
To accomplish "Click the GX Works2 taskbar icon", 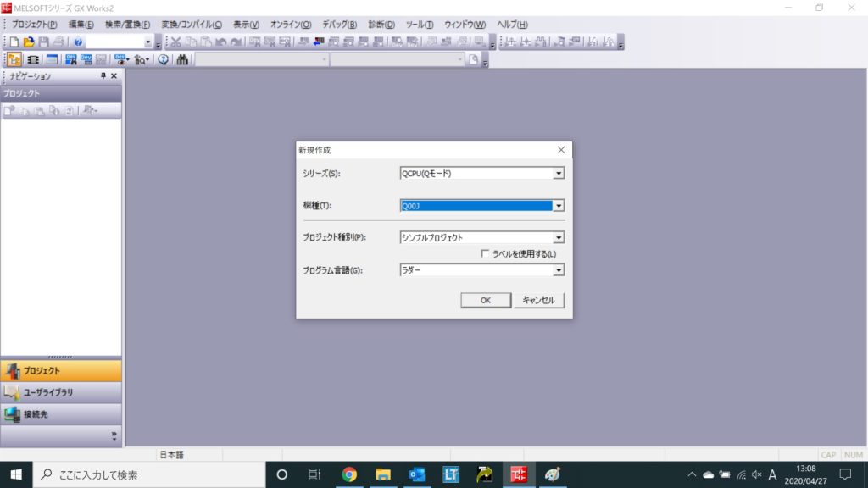I will click(x=519, y=474).
